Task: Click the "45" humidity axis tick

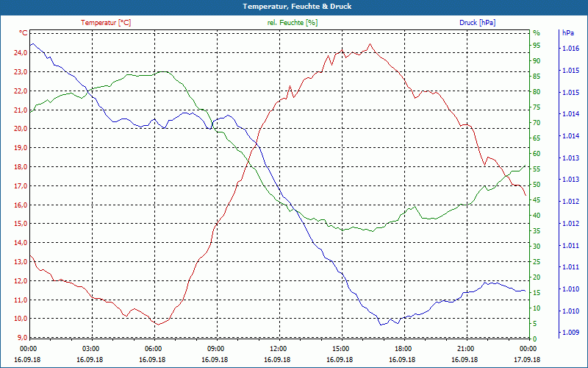Action: coord(537,200)
